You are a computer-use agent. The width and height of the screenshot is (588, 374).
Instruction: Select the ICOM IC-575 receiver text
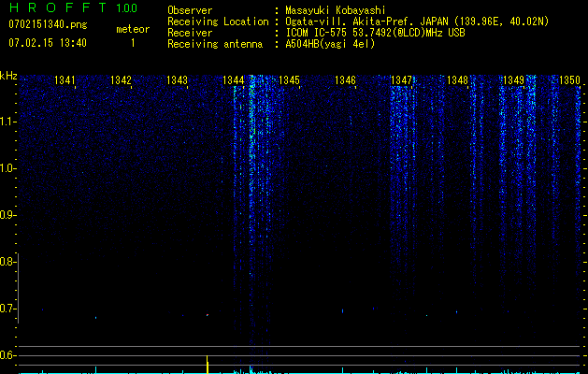pyautogui.click(x=375, y=33)
